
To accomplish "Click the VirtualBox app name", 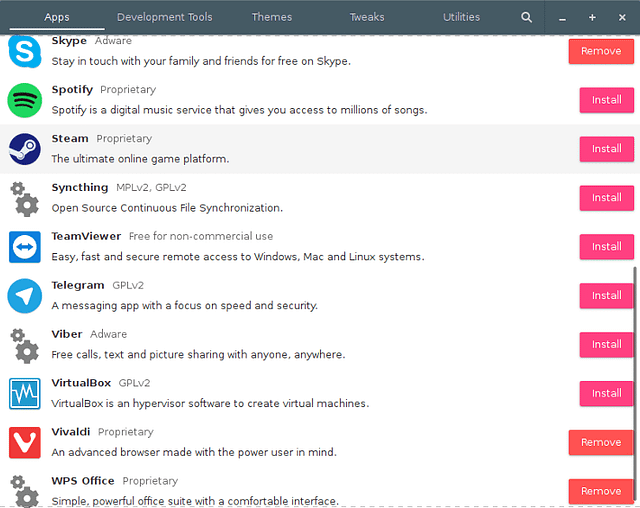I will pos(81,383).
